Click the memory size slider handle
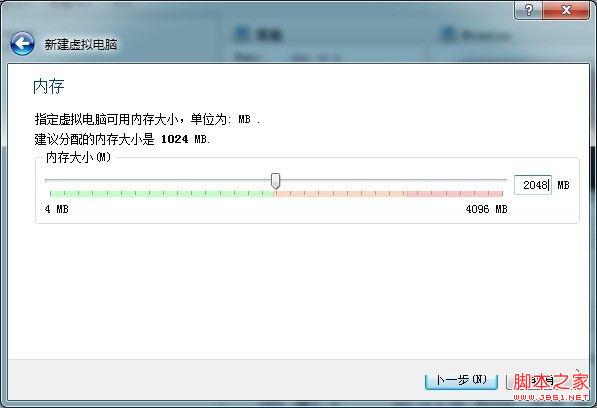Image resolution: width=597 pixels, height=408 pixels. (275, 181)
